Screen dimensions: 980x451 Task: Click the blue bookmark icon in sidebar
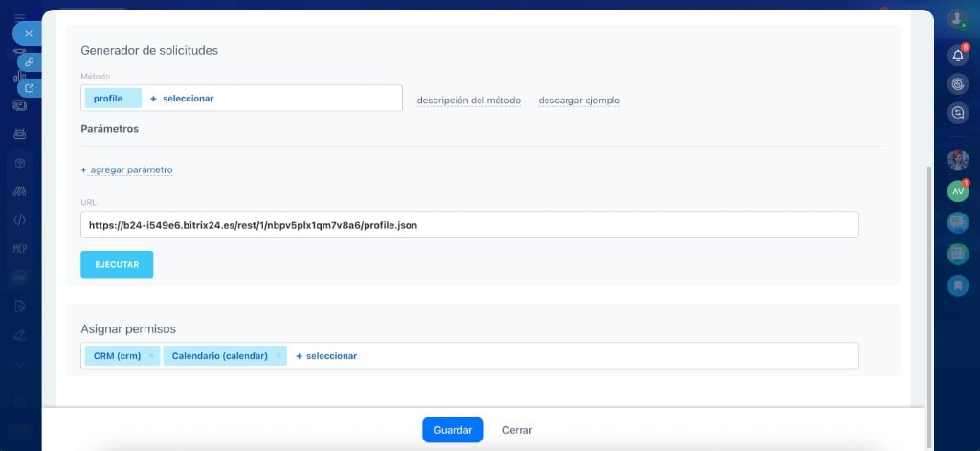pos(957,285)
